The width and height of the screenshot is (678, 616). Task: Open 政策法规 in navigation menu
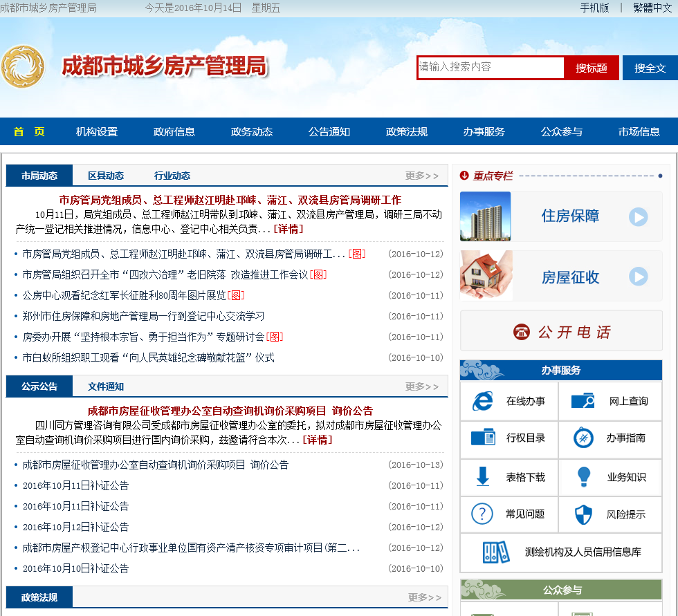coord(407,132)
